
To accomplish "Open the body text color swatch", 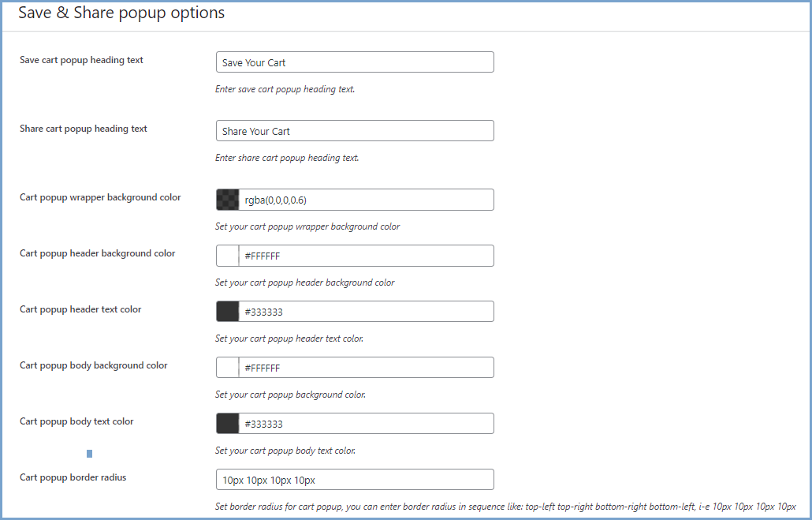I will coord(228,424).
